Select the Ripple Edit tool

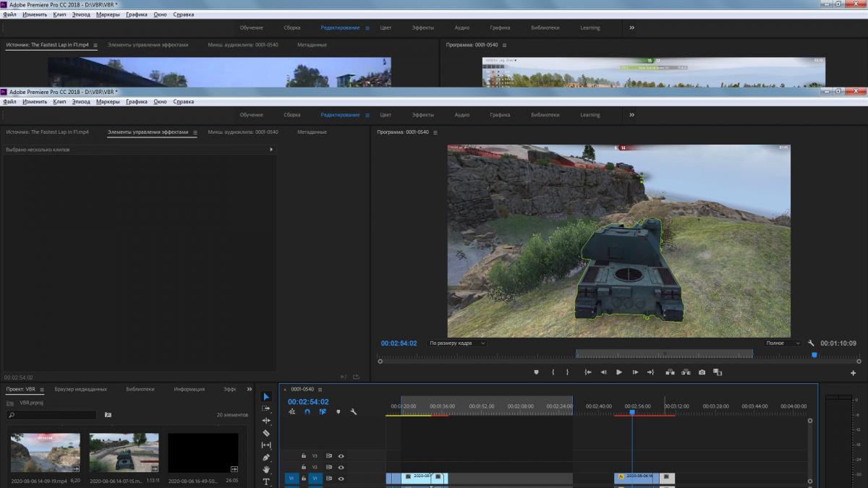pyautogui.click(x=266, y=421)
